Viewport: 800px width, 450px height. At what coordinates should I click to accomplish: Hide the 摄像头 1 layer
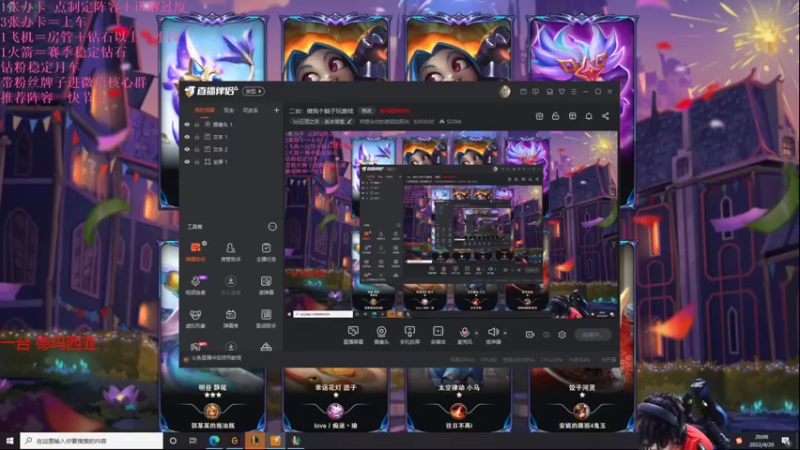click(187, 124)
